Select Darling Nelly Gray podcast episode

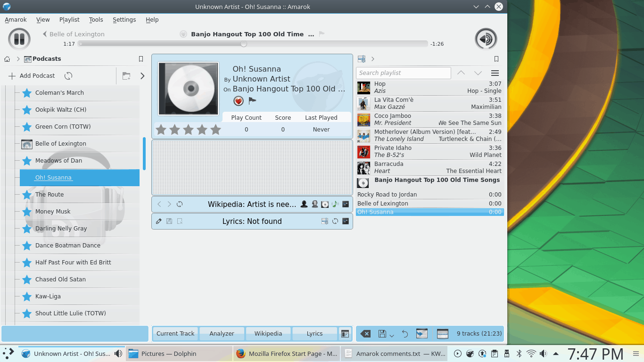79,229
